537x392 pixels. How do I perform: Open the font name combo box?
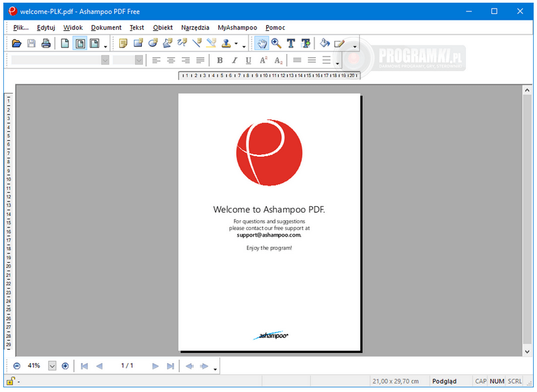pos(60,60)
